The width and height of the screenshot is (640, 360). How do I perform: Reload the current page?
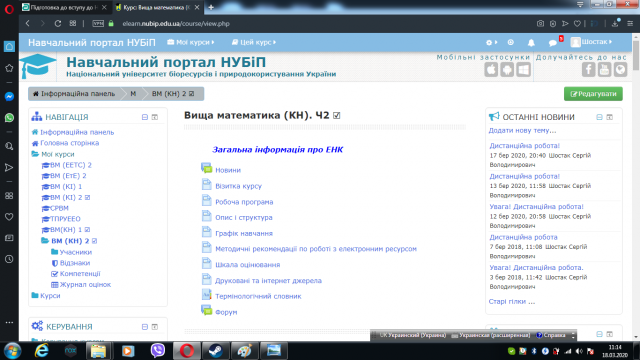pos(58,24)
